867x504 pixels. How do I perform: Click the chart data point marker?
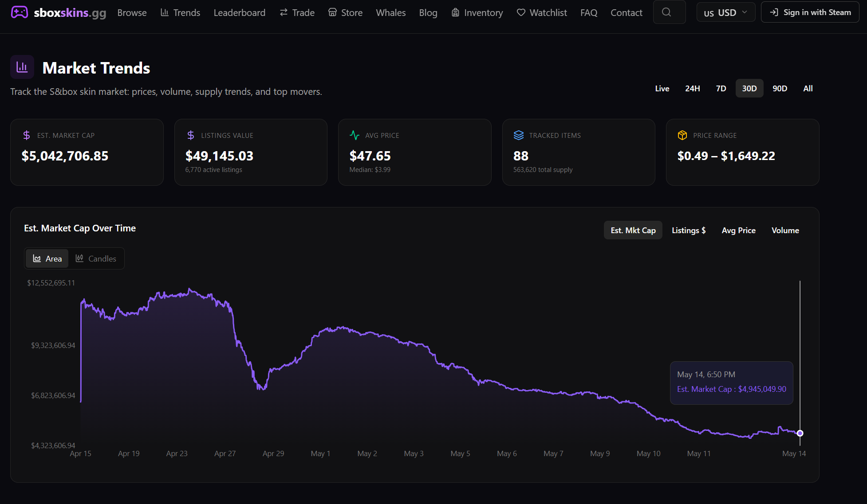tap(800, 433)
